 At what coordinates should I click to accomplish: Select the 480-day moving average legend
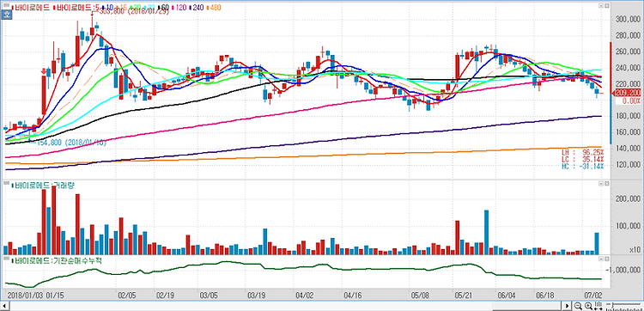pos(214,8)
